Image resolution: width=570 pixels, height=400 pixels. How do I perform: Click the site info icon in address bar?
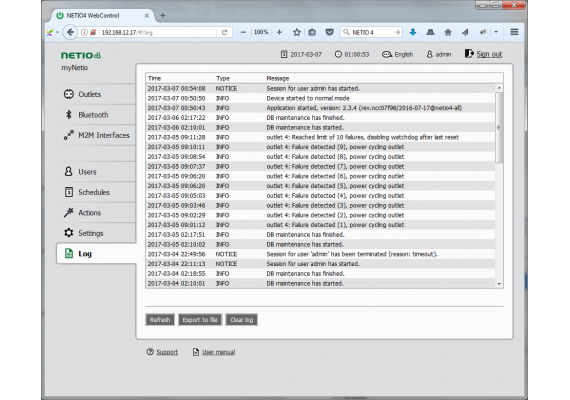84,32
